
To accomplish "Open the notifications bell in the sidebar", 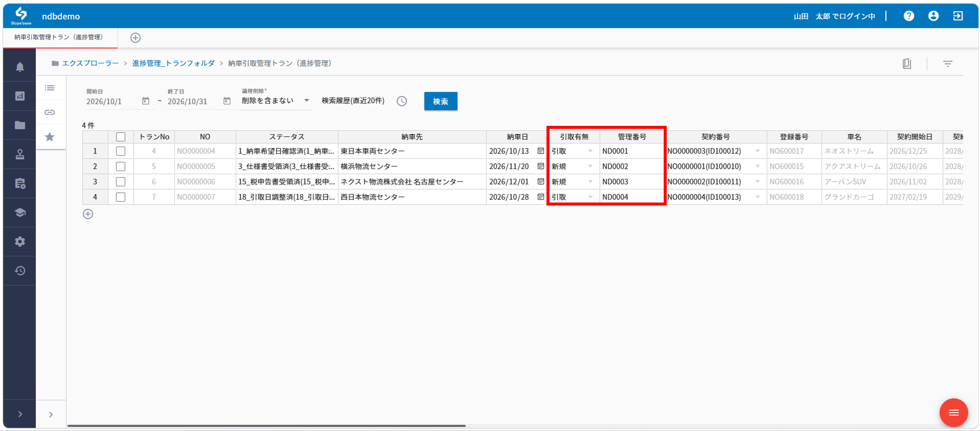I will tap(20, 67).
